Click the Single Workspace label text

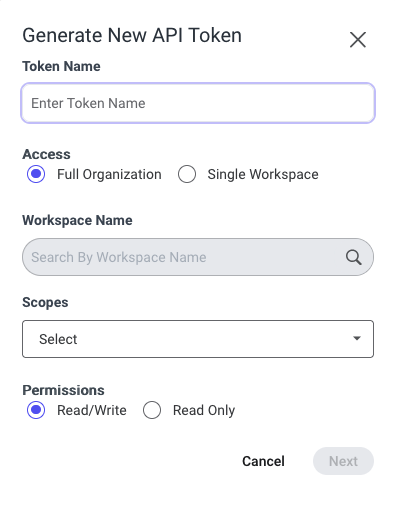click(x=263, y=175)
